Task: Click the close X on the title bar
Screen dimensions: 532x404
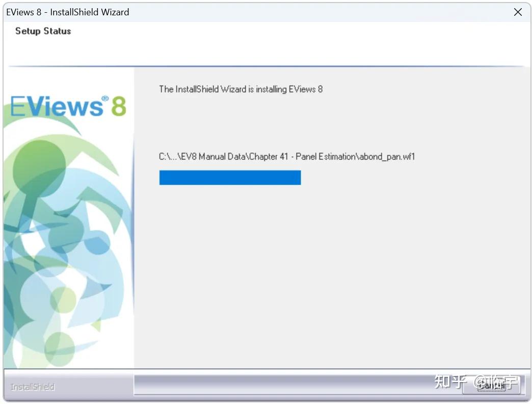Action: click(x=518, y=12)
